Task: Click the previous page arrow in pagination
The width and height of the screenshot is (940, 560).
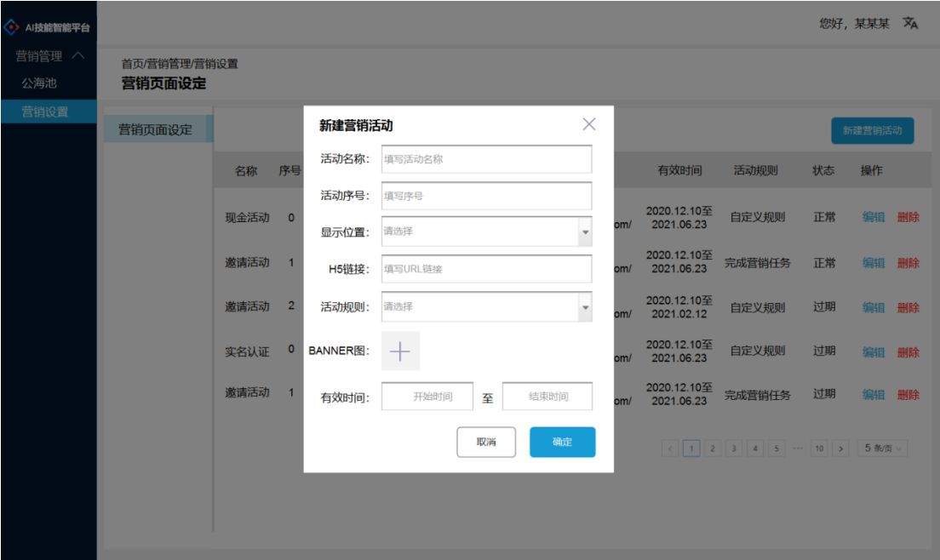Action: [670, 449]
